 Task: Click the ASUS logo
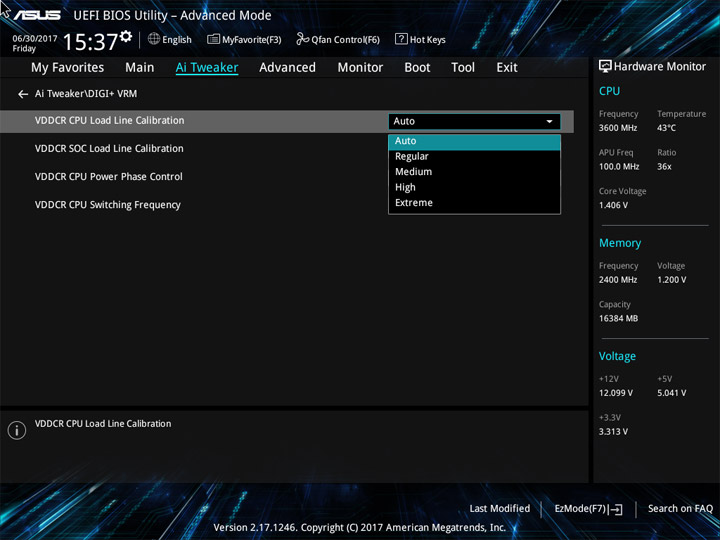click(x=37, y=15)
